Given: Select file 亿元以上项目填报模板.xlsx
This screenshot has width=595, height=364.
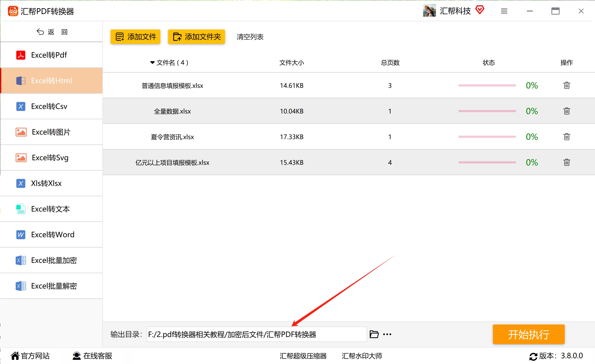Looking at the screenshot, I should (x=172, y=163).
